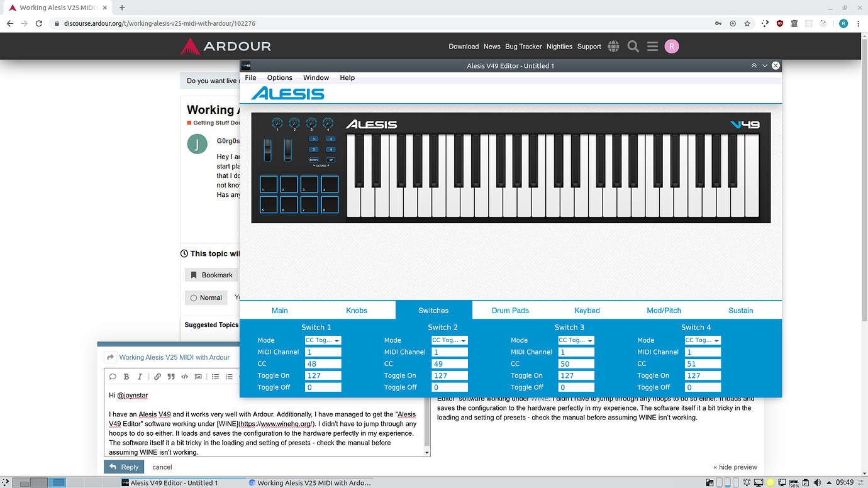Image resolution: width=868 pixels, height=488 pixels.
Task: Click the modulation wheel on keyboard graphic
Action: click(288, 150)
